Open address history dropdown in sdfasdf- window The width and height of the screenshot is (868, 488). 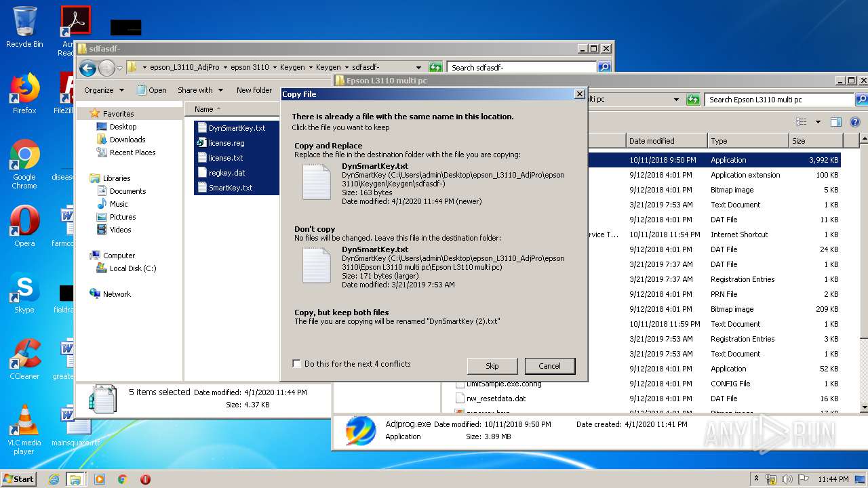(x=420, y=67)
